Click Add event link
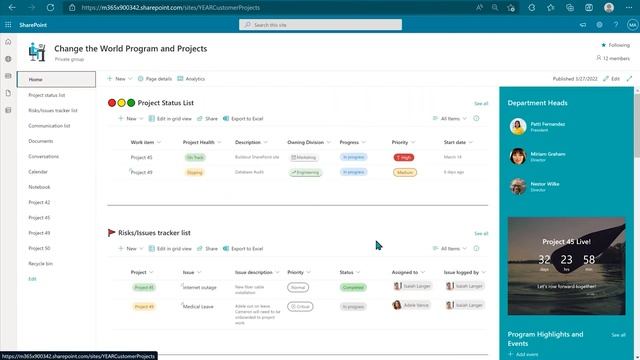 point(523,354)
